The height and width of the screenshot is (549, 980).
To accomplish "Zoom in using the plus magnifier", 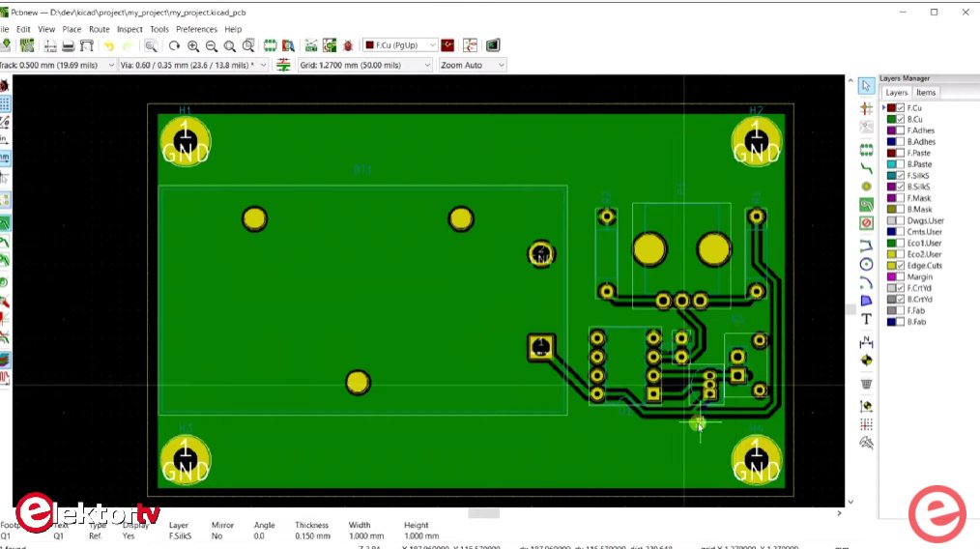I will point(193,45).
